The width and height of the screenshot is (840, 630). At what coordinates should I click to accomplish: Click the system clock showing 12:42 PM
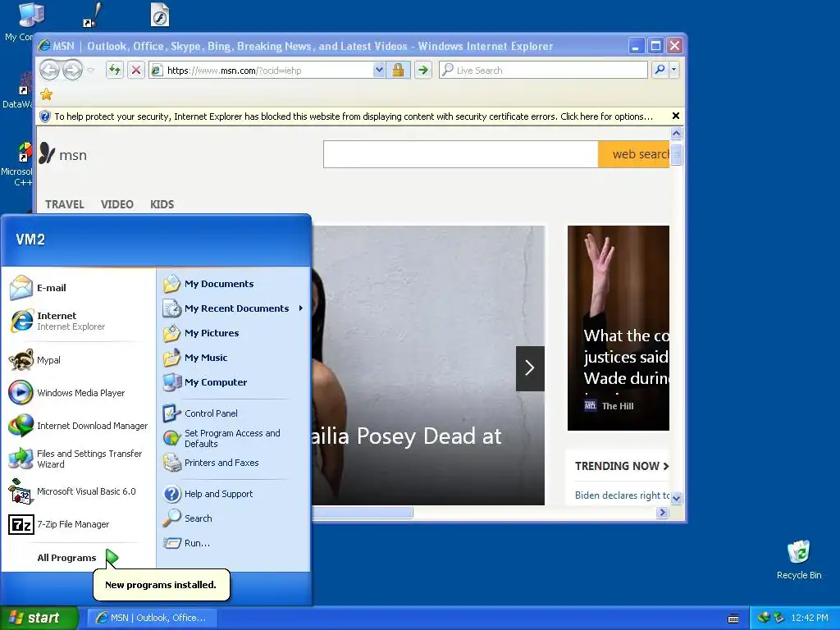click(x=810, y=618)
